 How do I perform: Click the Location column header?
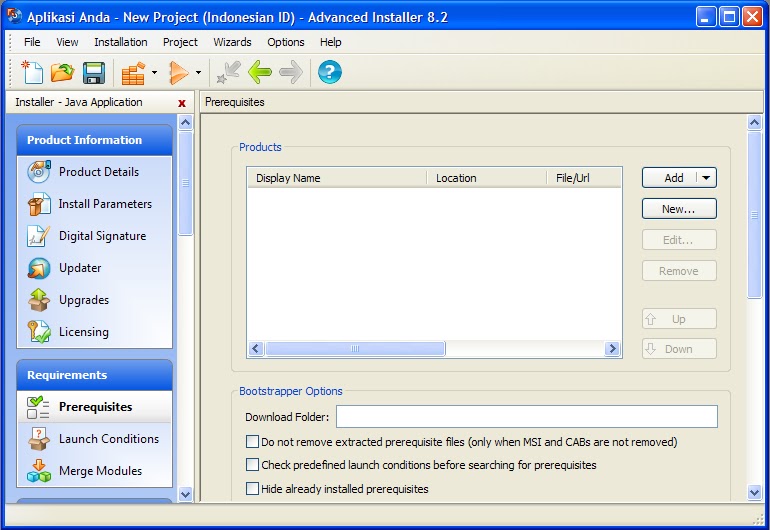pyautogui.click(x=487, y=178)
